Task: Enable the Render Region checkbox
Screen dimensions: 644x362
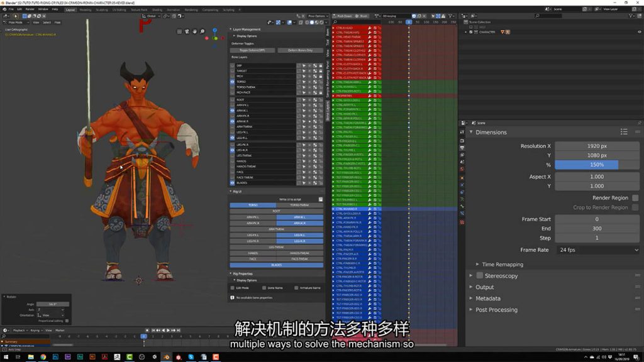Action: 635,198
